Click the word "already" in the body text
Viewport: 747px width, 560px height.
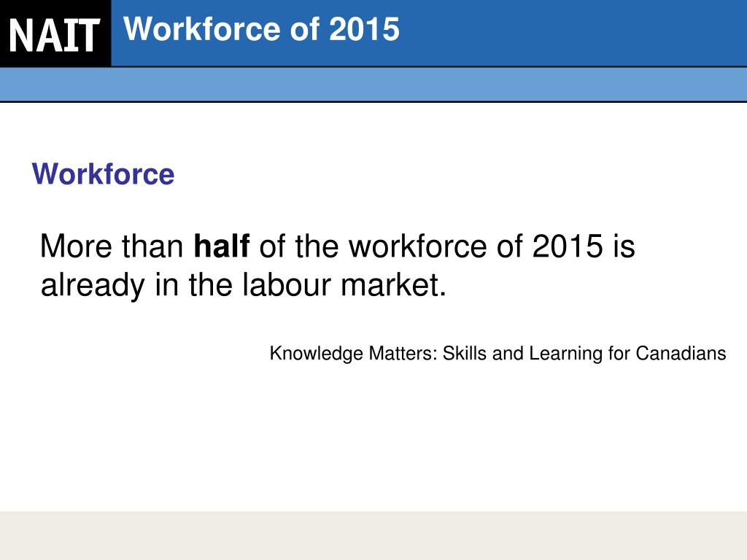click(x=93, y=285)
